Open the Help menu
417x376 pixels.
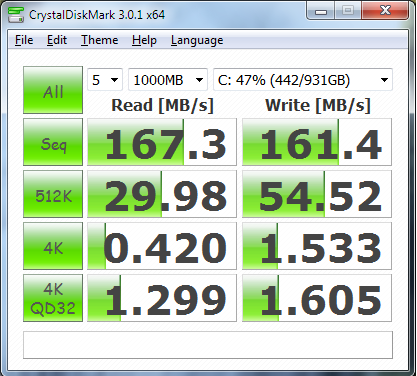tap(144, 40)
